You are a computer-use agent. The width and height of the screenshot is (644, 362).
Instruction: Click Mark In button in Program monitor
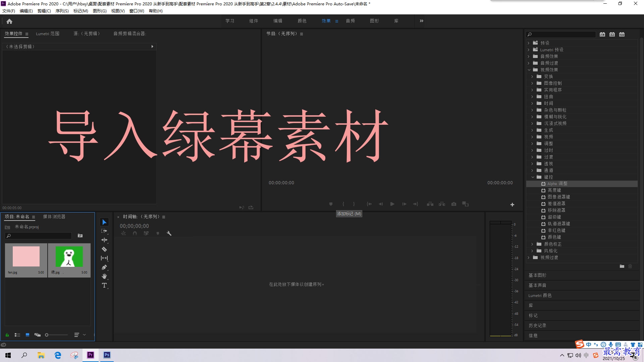pyautogui.click(x=343, y=204)
